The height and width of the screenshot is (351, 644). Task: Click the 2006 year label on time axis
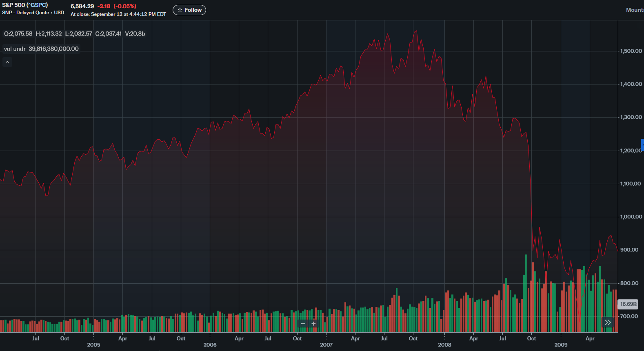(210, 345)
